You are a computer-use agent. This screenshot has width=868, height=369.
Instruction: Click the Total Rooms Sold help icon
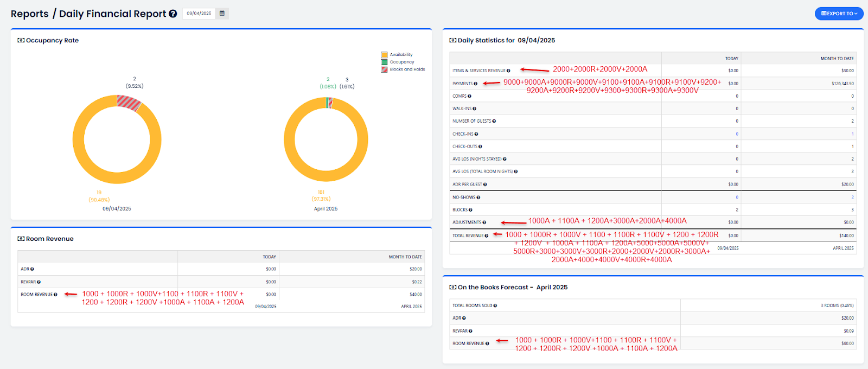[x=495, y=306]
